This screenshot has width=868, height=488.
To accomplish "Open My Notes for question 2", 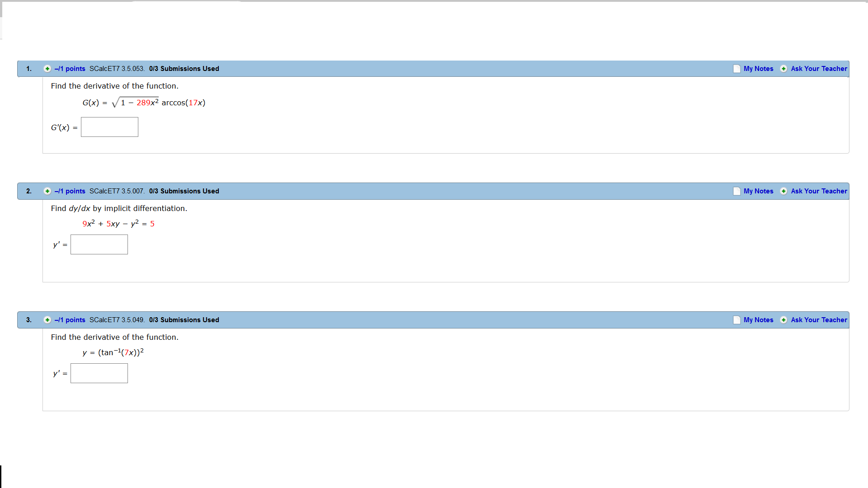I will (758, 191).
